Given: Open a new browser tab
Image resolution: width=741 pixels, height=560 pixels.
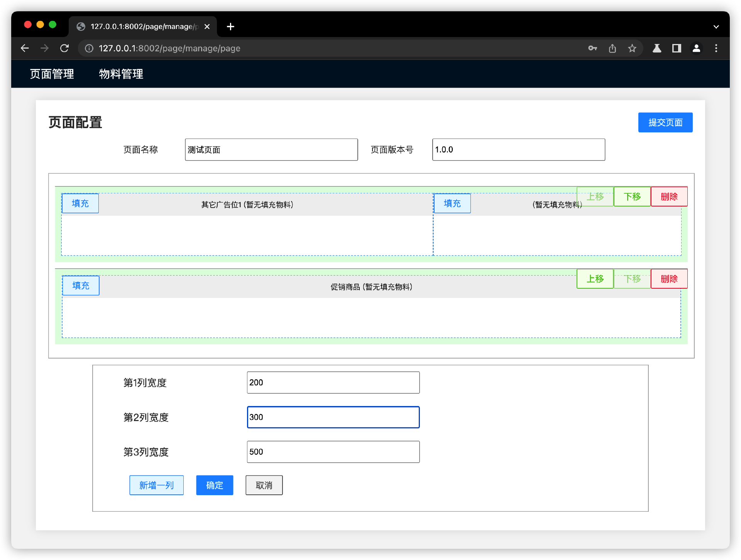Looking at the screenshot, I should [230, 27].
